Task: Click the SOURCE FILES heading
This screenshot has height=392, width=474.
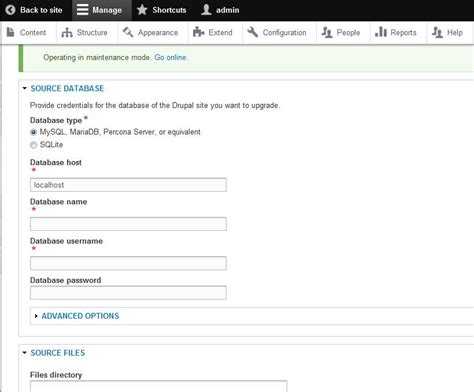Action: [x=58, y=353]
